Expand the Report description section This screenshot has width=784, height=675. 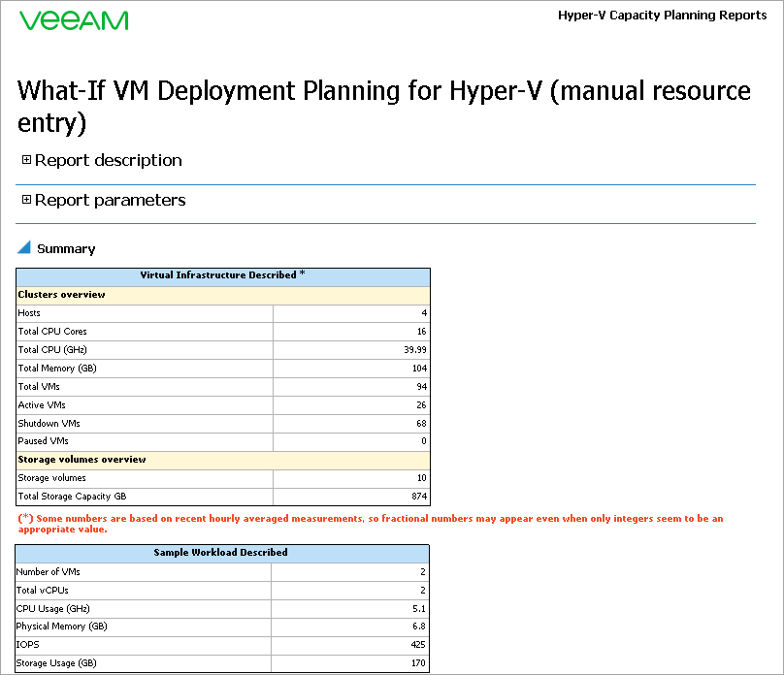click(26, 160)
